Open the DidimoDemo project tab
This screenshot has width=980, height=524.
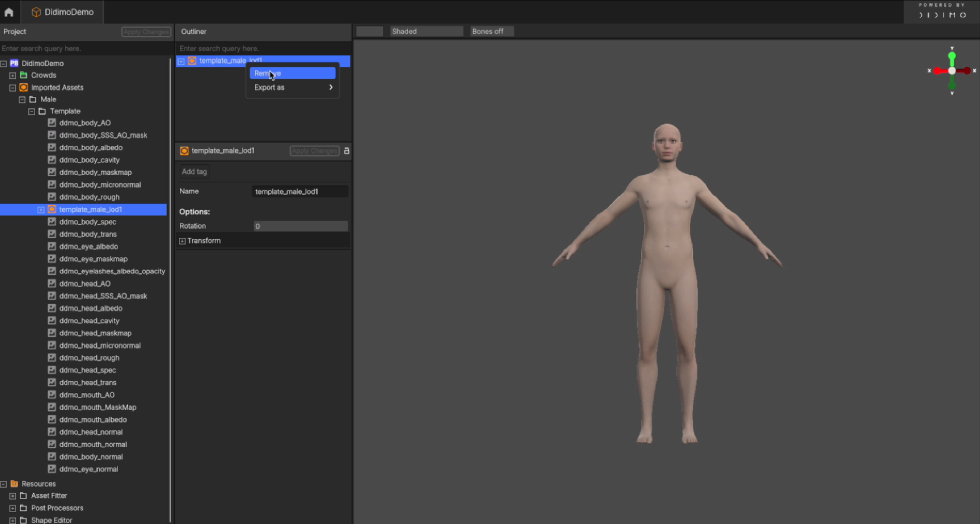[x=63, y=12]
